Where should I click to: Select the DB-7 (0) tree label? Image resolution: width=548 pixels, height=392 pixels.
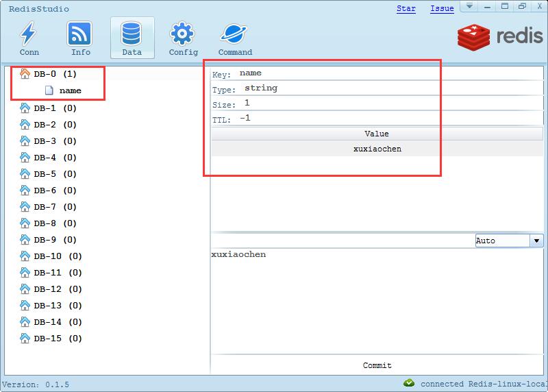(55, 207)
